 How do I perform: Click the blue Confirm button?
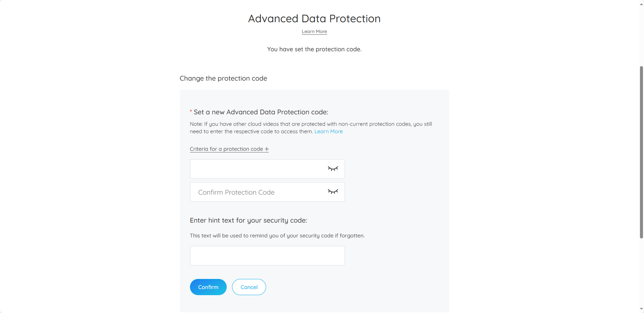[x=208, y=287]
